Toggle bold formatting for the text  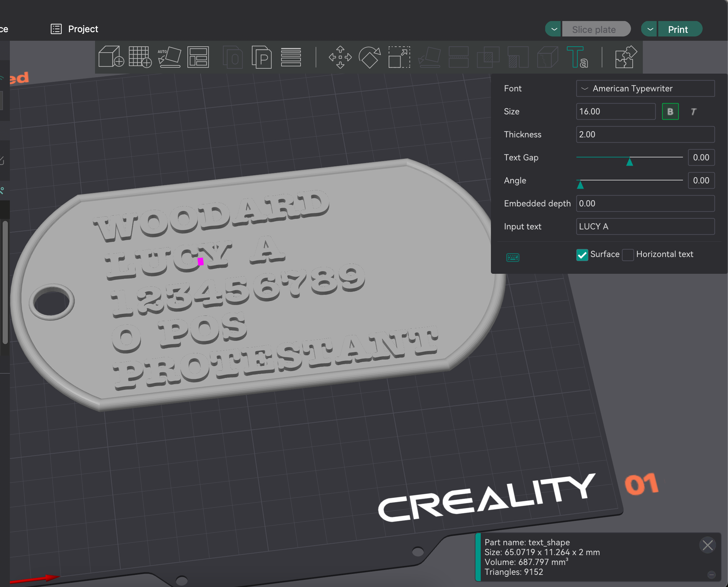point(670,112)
